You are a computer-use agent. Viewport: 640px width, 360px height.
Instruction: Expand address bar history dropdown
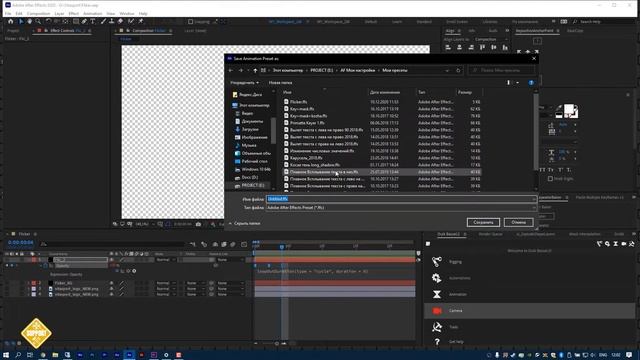pos(447,71)
